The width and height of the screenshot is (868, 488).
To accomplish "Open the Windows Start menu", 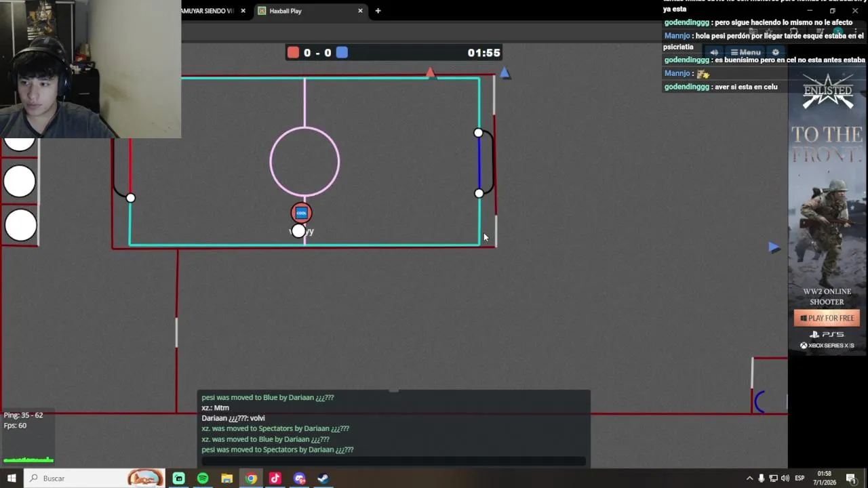I will click(12, 479).
